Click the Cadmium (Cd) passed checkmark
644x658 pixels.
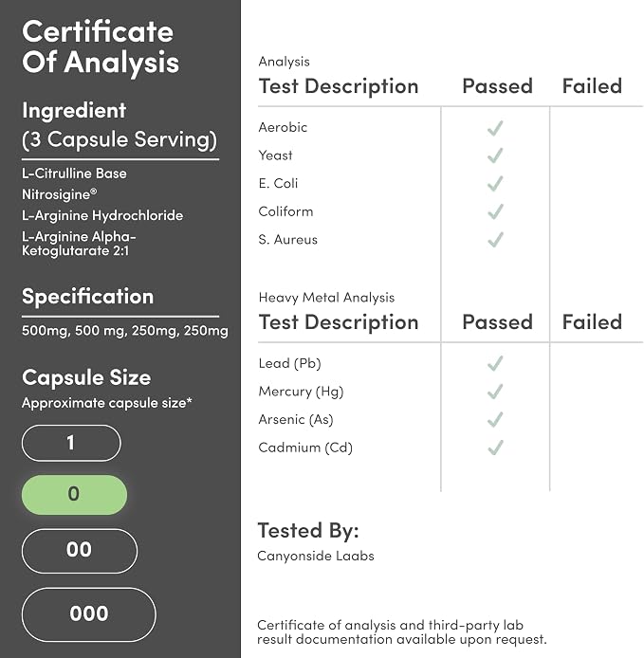click(x=495, y=448)
